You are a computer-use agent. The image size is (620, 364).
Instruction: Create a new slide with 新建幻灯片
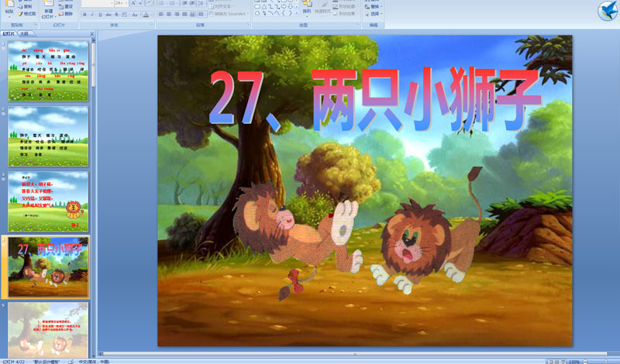49,10
